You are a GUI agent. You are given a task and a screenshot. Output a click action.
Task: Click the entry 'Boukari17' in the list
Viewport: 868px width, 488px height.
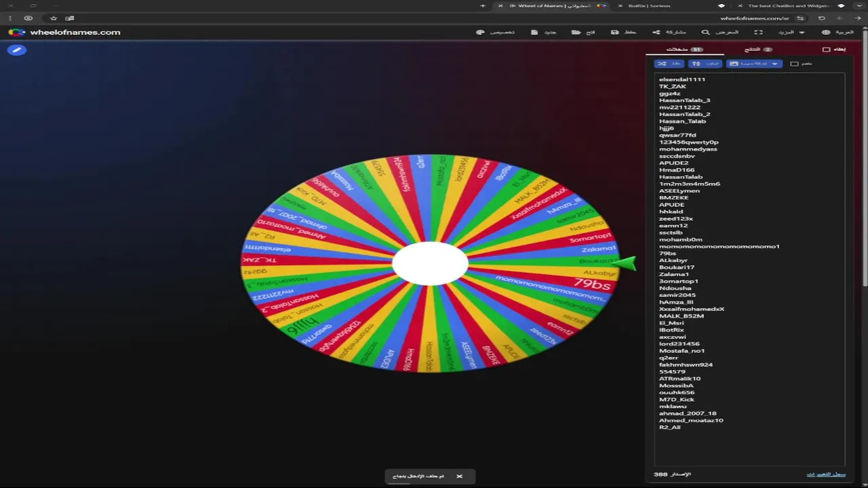(677, 267)
